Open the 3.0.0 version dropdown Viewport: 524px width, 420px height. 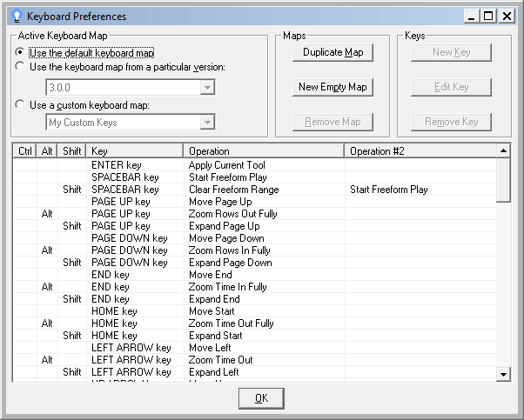[x=207, y=88]
